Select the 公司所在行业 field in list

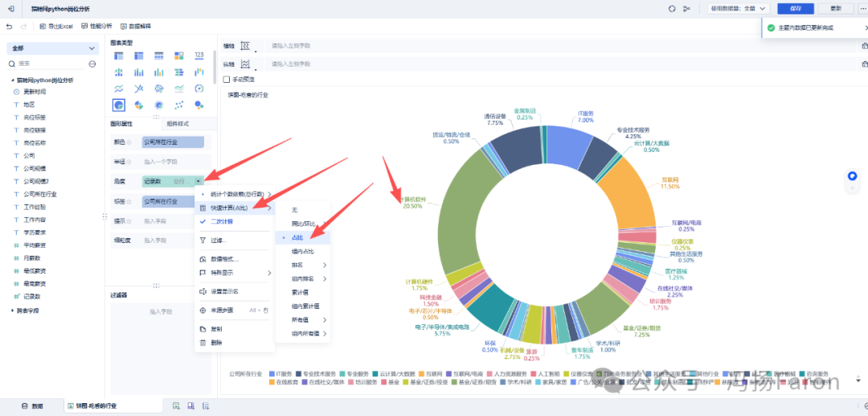coord(40,195)
